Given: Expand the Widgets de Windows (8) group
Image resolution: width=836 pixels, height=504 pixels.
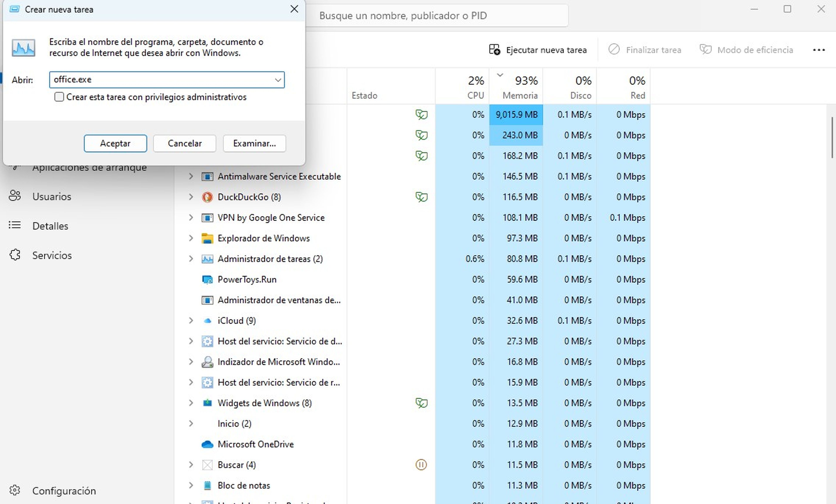Looking at the screenshot, I should (x=191, y=403).
